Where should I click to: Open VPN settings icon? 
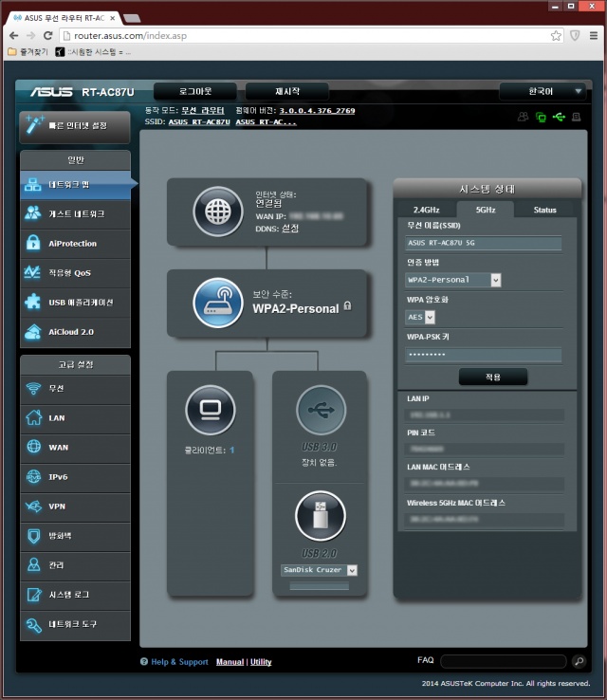coord(33,507)
